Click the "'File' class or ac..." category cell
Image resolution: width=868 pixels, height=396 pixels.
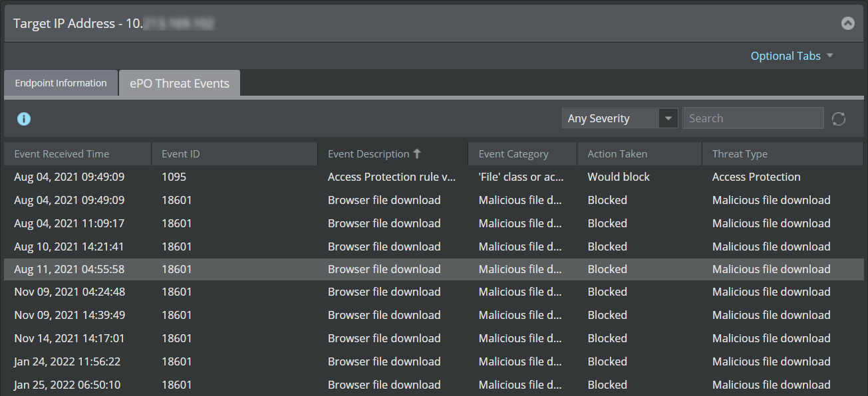[521, 177]
